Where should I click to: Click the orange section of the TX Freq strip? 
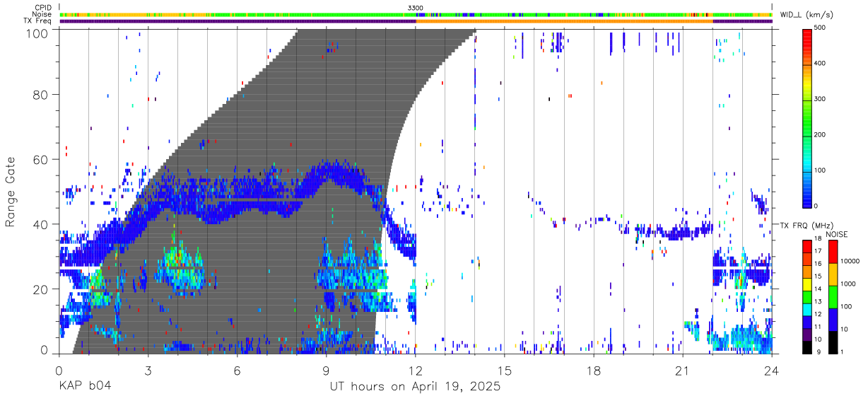point(564,21)
